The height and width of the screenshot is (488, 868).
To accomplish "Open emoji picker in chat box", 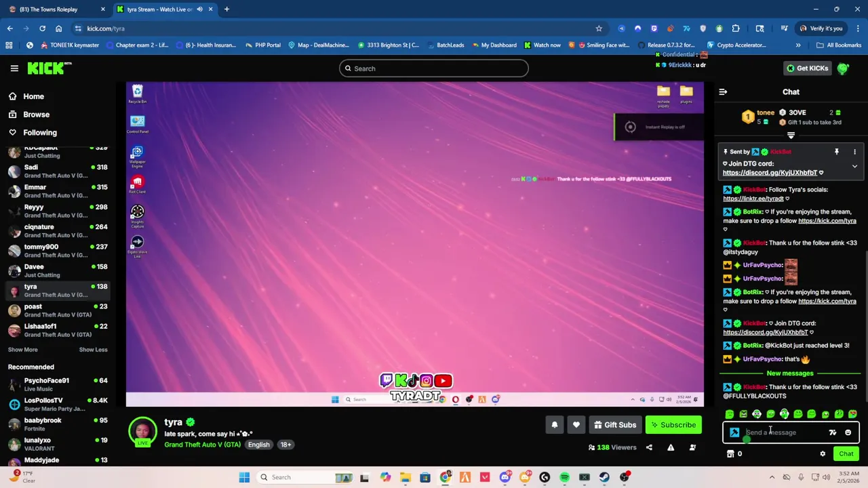I will (x=848, y=432).
